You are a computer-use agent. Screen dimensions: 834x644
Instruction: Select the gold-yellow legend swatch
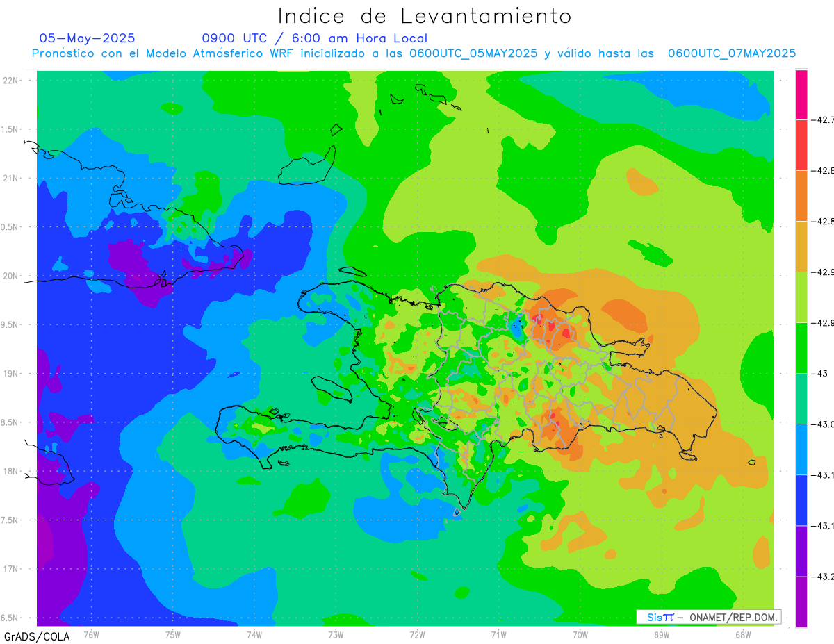point(801,247)
